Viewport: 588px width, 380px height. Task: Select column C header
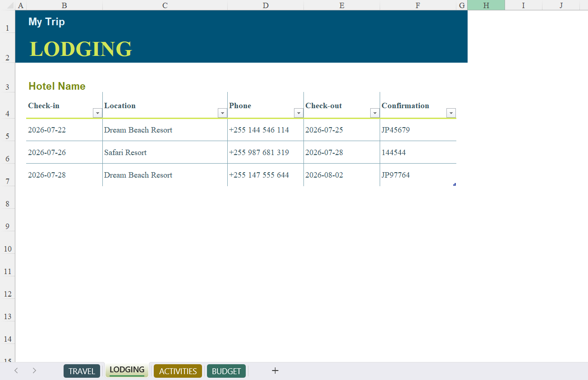point(165,5)
